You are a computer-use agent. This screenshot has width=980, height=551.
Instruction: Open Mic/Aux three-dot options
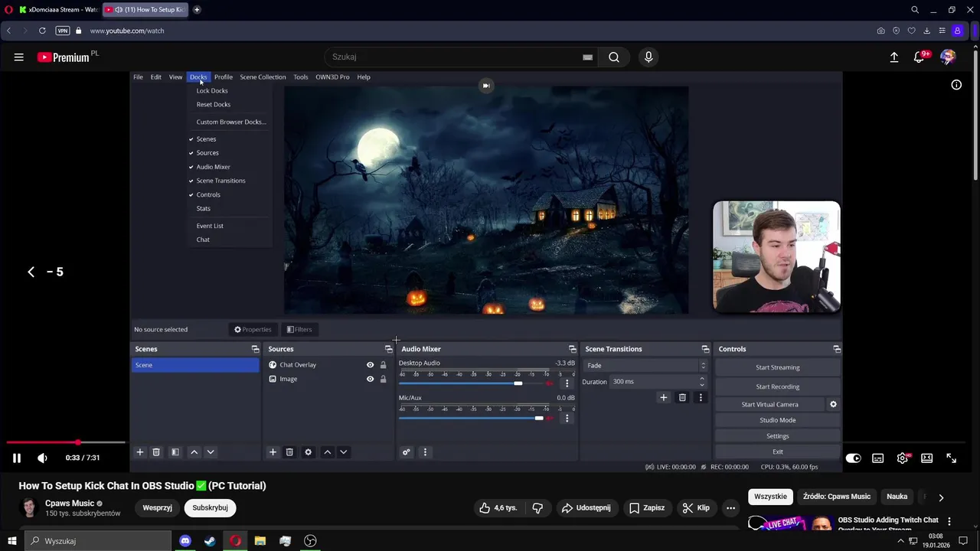click(567, 418)
